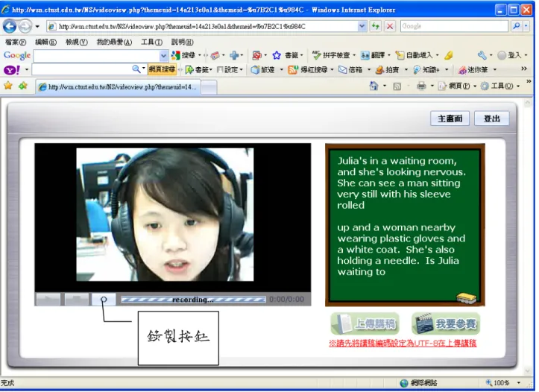Viewport: 539px width, 392px height.
Task: Open the 檔案 menu
Action: [x=16, y=42]
